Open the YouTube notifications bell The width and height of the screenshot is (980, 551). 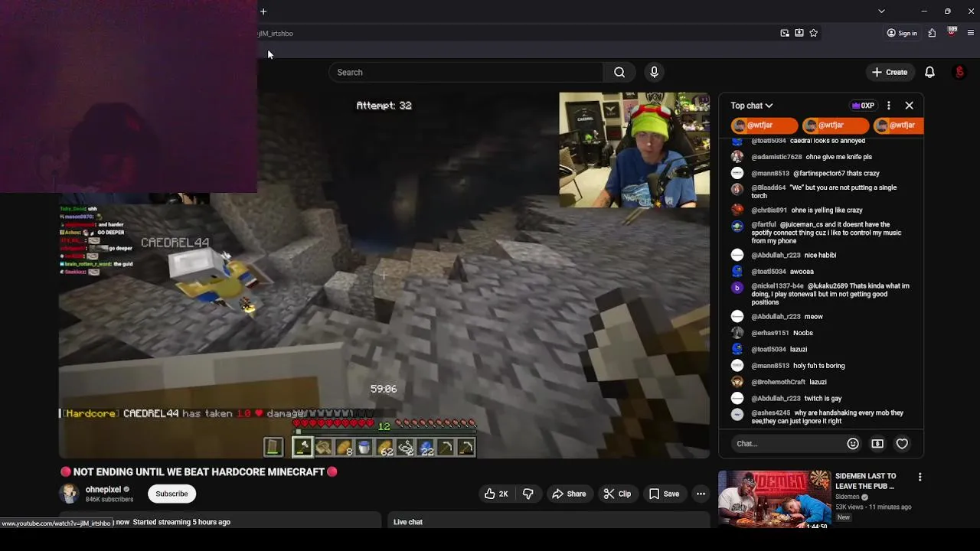click(929, 72)
